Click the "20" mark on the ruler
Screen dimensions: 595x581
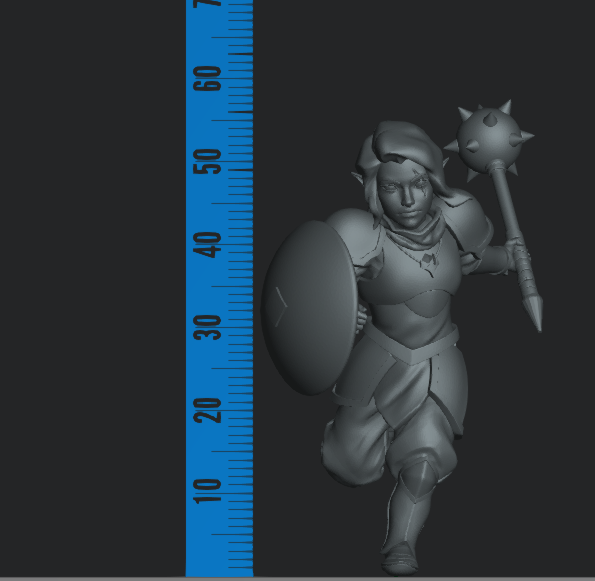tap(207, 411)
